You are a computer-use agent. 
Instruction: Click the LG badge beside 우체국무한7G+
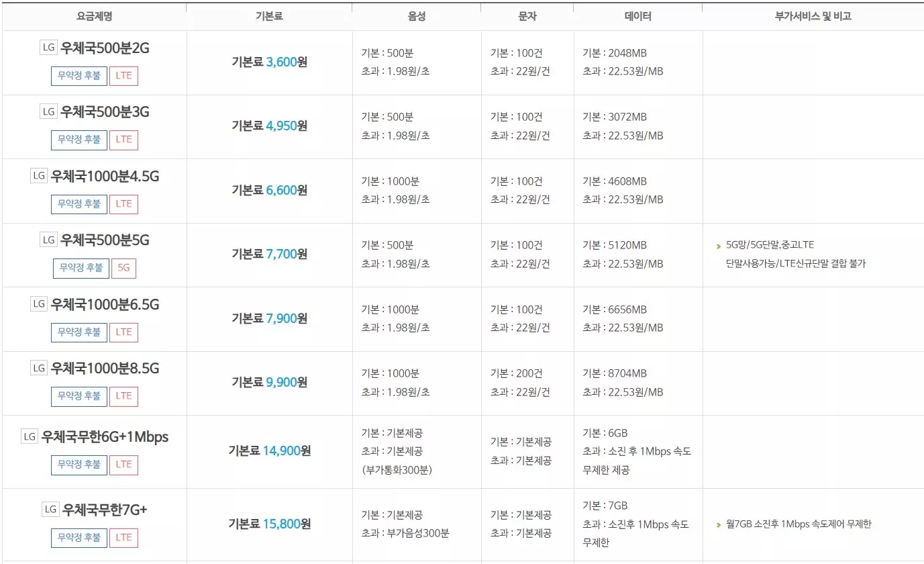(50, 510)
